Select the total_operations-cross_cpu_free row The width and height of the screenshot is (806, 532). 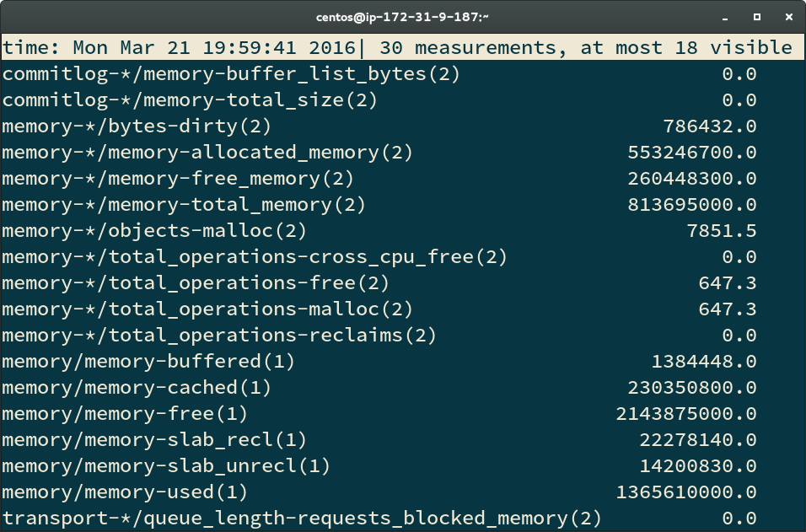255,257
